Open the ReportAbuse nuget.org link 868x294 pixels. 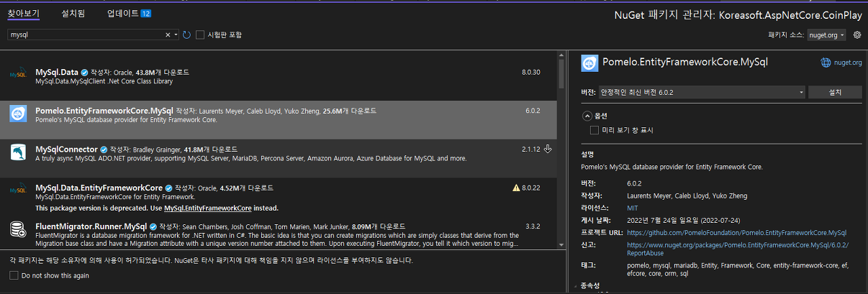click(x=738, y=248)
